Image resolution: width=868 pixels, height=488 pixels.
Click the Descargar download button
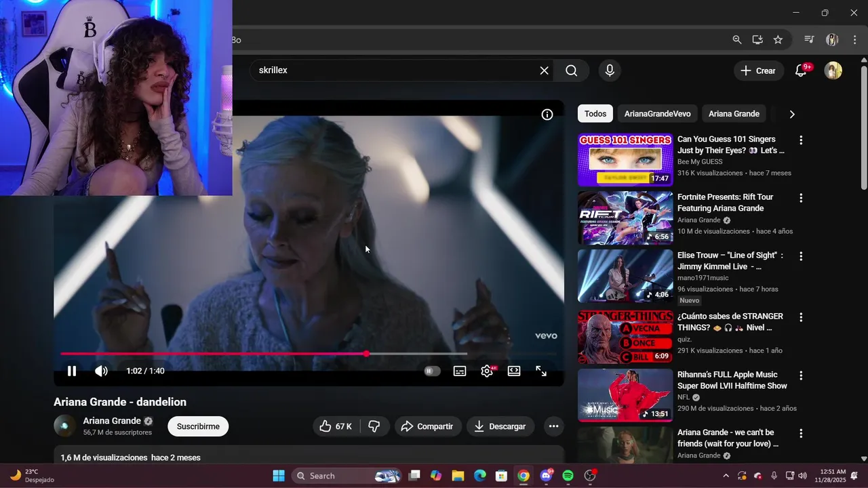pos(500,426)
